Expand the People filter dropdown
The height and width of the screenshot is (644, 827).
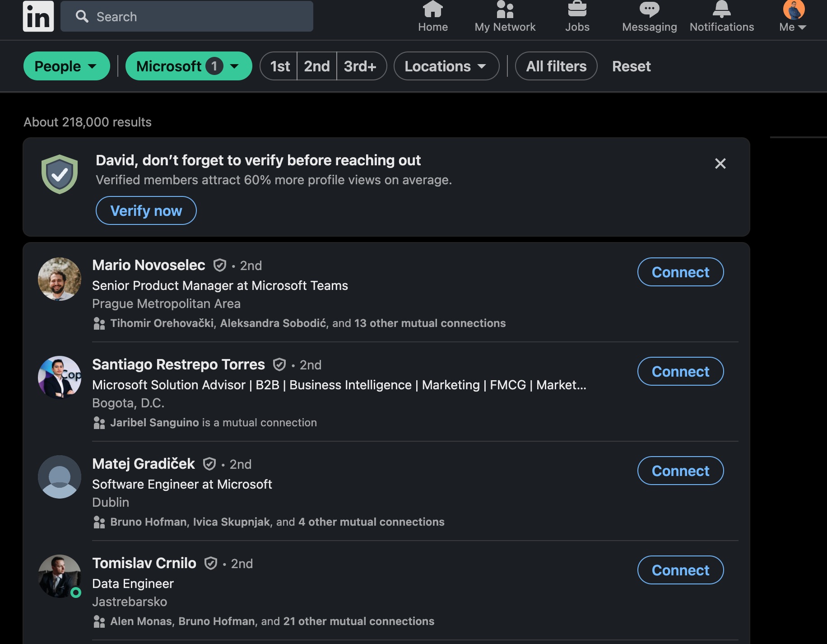click(66, 66)
